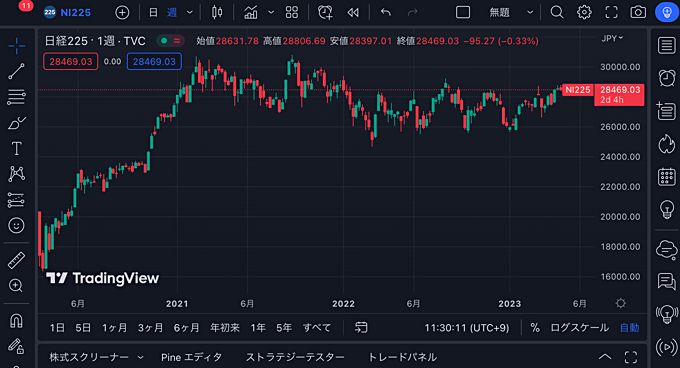Viewport: 680px width, 368px height.
Task: Open the ideas lightbulb panel
Action: point(667,210)
